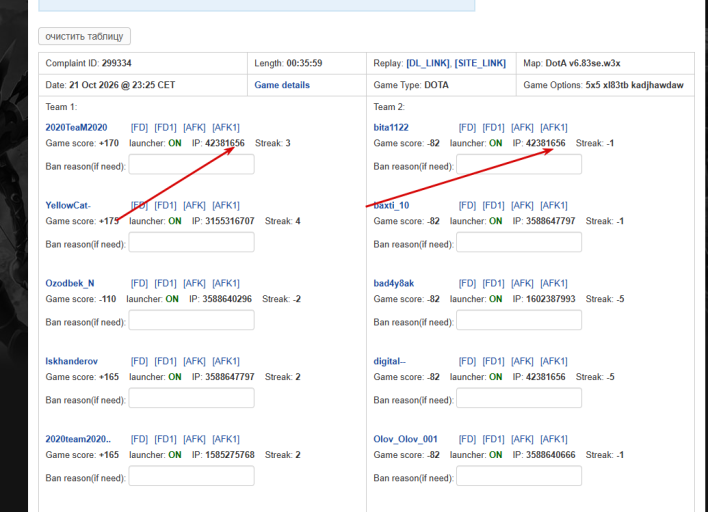Mark baxti_10 with [FD]
708x512 pixels.
click(x=467, y=205)
